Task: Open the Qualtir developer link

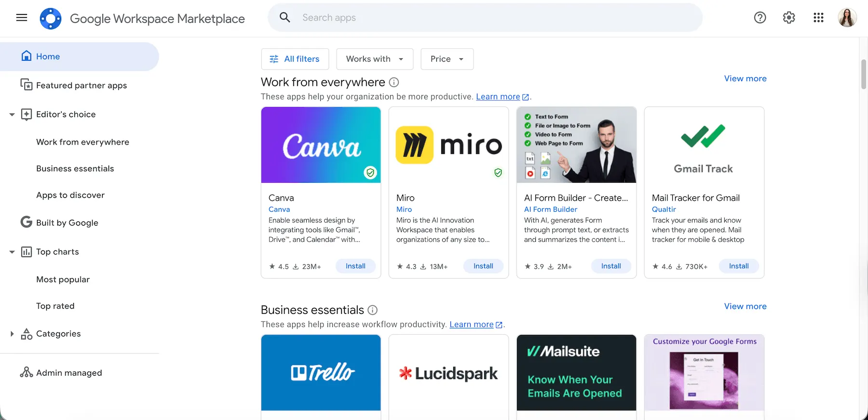Action: pos(664,209)
